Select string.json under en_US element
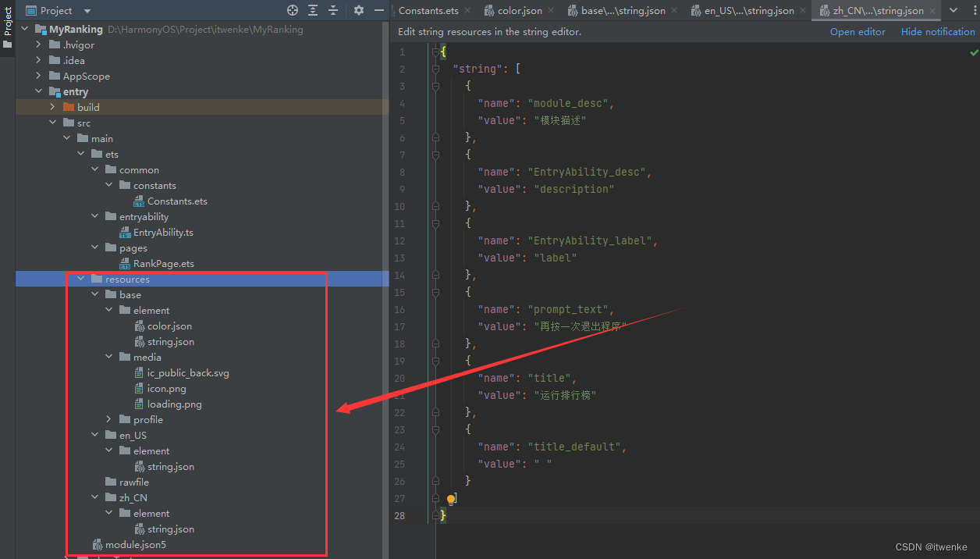The height and width of the screenshot is (559, 980). pos(171,467)
